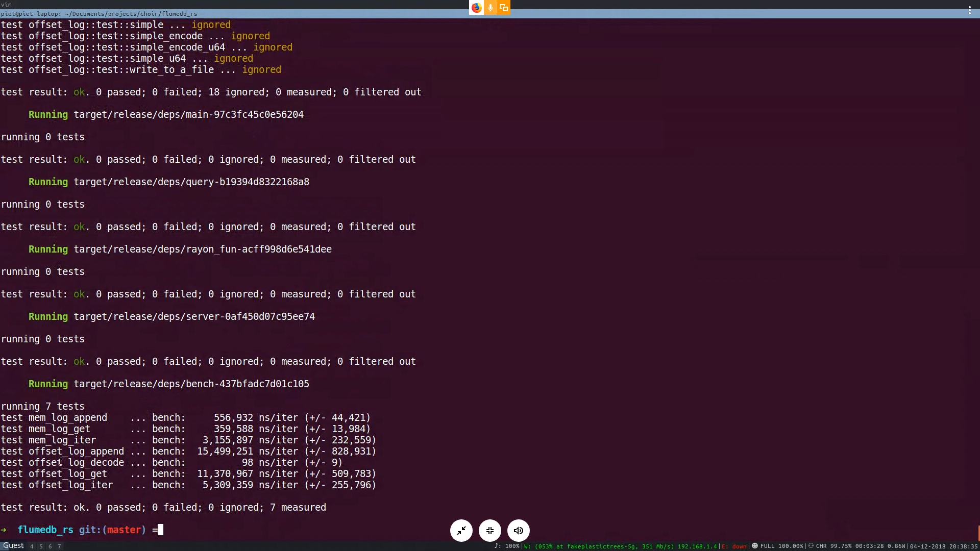980x551 pixels.
Task: Click the offset_log_decode bench line
Action: point(171,463)
